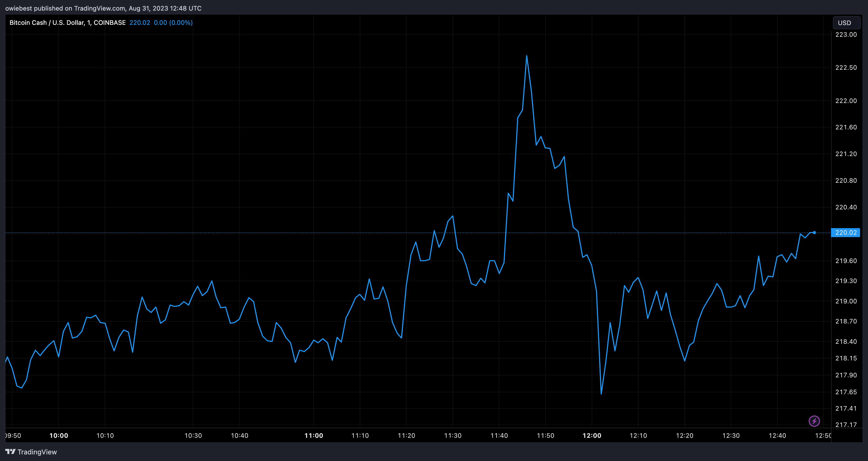The image size is (868, 461).
Task: Click the 219.60 price scale label
Action: click(846, 261)
